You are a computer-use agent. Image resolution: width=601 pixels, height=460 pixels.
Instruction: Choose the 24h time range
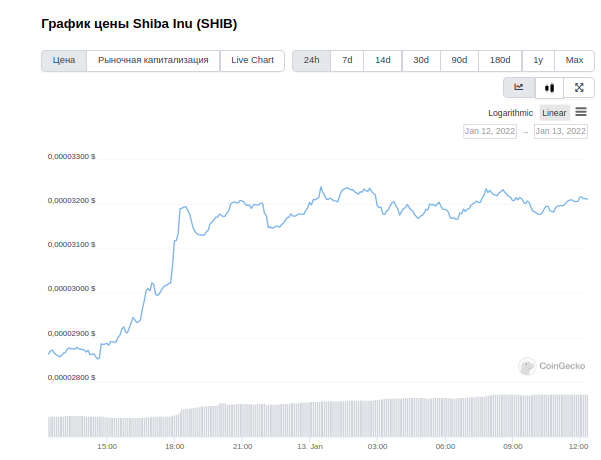pyautogui.click(x=311, y=61)
